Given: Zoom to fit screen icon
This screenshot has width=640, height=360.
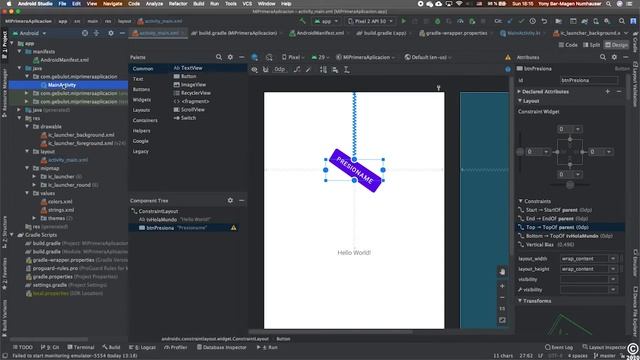Looking at the screenshot, I should click(x=502, y=320).
